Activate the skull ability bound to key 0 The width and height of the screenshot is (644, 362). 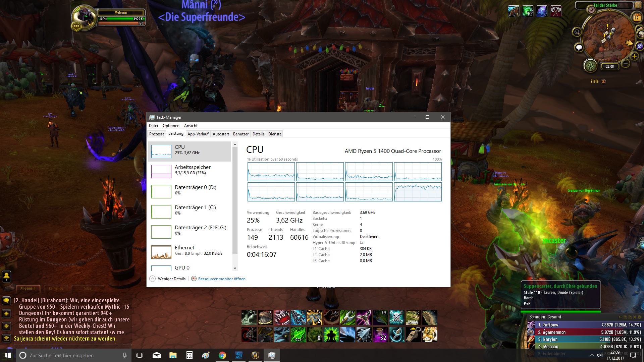(x=396, y=317)
